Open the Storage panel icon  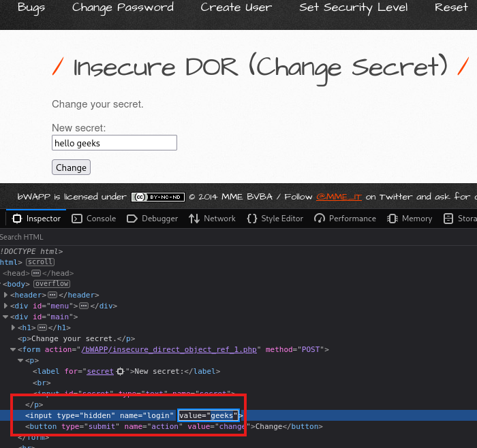pyautogui.click(x=448, y=219)
